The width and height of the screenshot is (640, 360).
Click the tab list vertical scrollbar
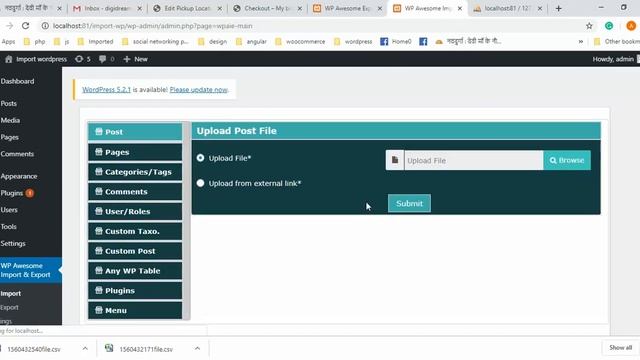[187, 220]
